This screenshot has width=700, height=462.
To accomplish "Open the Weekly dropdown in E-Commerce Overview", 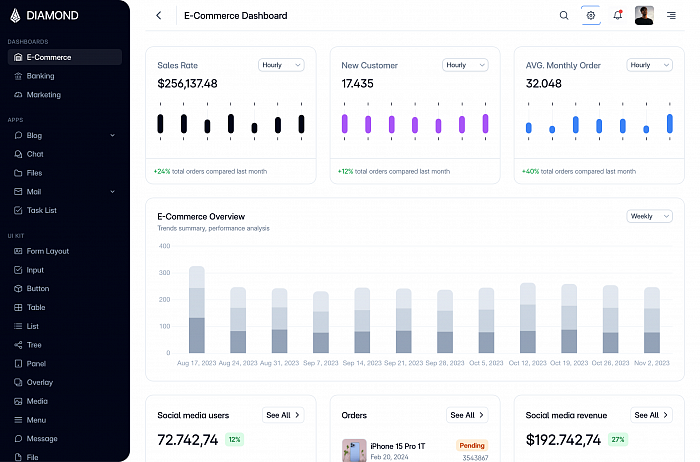I will (x=650, y=216).
